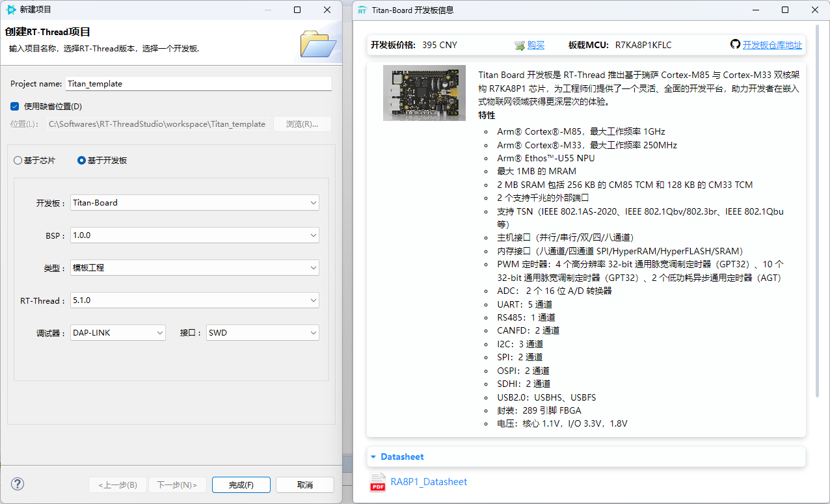Screen dimensions: 830x504
Task: Click the folder icon in wizard header
Action: (318, 44)
